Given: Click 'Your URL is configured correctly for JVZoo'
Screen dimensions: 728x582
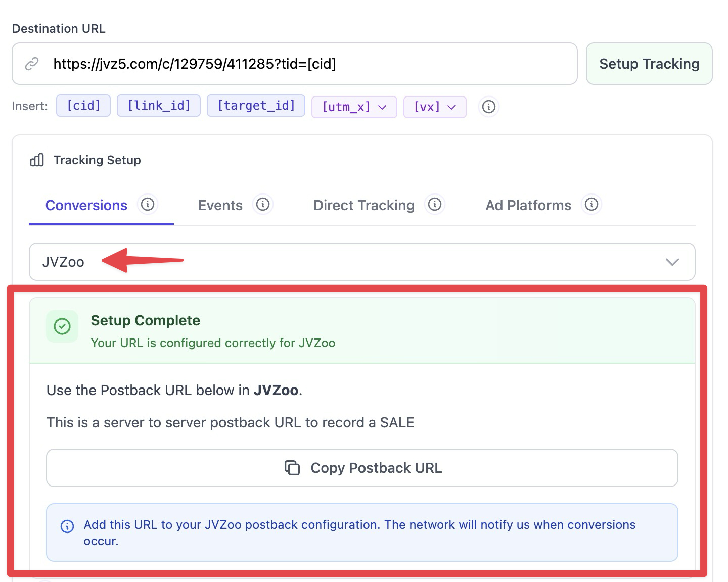Looking at the screenshot, I should (213, 343).
